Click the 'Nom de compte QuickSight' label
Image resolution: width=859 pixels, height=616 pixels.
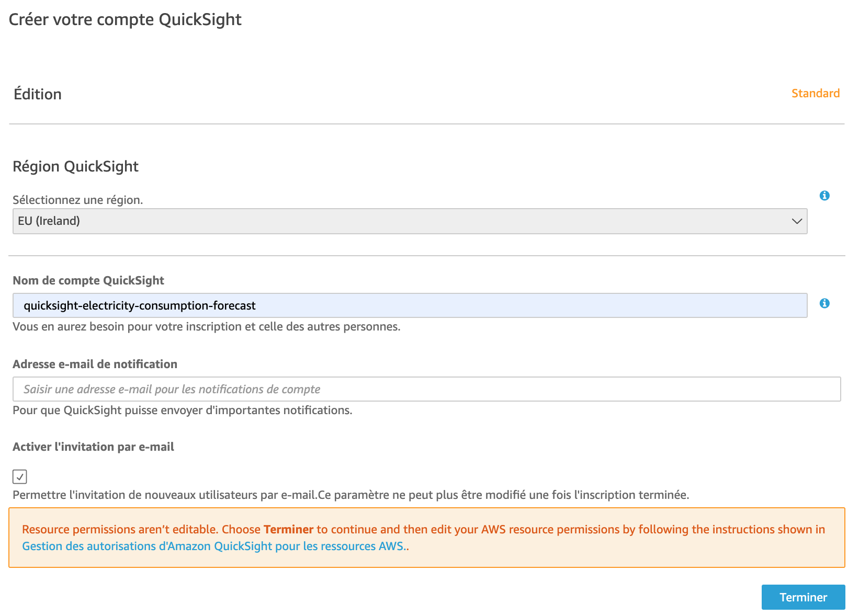pos(88,280)
